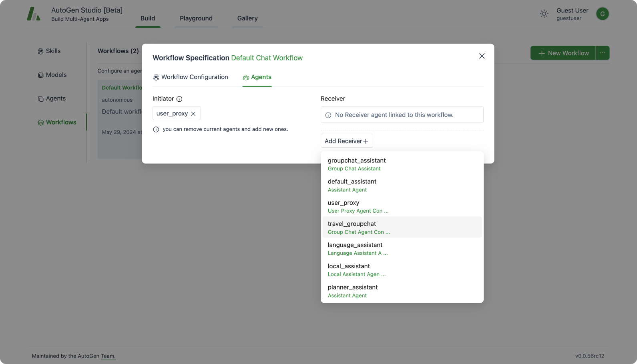Click the Default Chat Workflow title text
Viewport: 637px width, 364px height.
[x=267, y=58]
